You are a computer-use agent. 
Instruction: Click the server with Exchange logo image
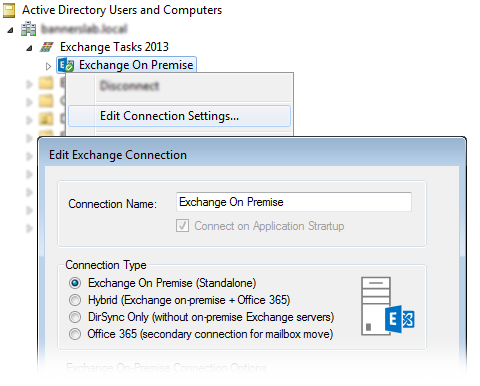click(x=388, y=306)
